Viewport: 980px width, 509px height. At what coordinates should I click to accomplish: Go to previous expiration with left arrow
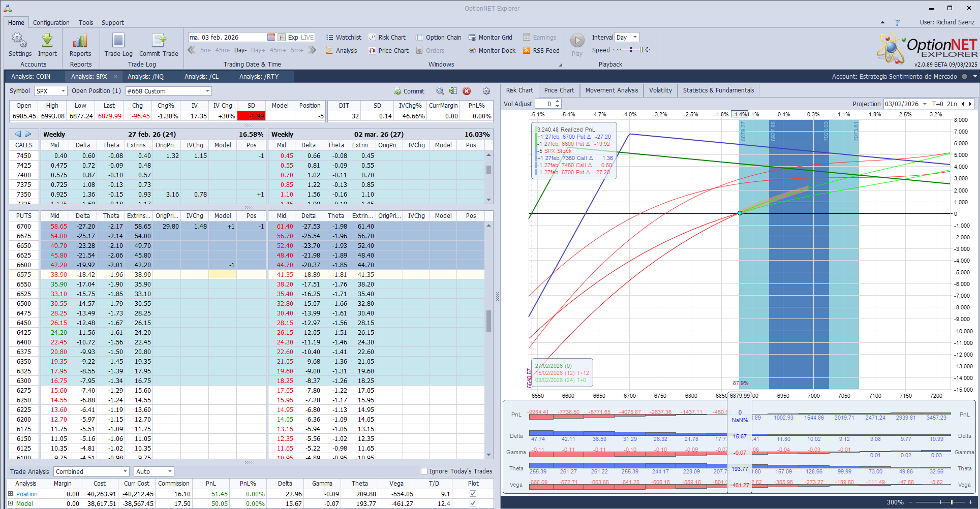click(18, 134)
